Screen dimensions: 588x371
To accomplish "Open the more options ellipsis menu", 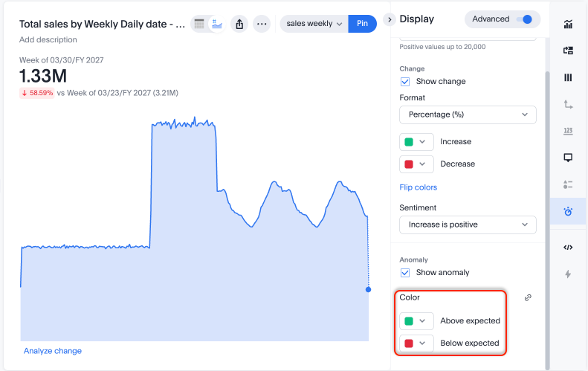I will (x=262, y=24).
